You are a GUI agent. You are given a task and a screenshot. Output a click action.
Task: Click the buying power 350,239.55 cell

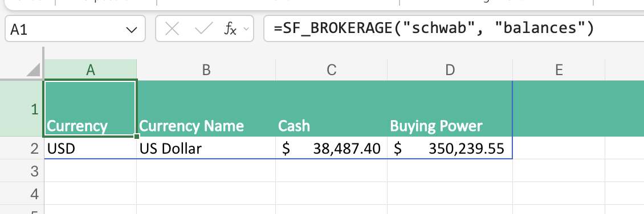[450, 148]
